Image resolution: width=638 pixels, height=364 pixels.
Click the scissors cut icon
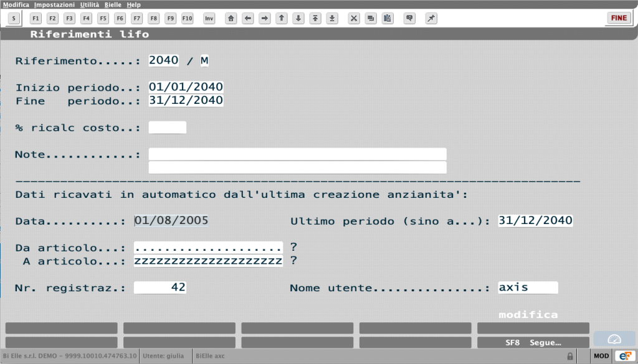[x=354, y=18]
